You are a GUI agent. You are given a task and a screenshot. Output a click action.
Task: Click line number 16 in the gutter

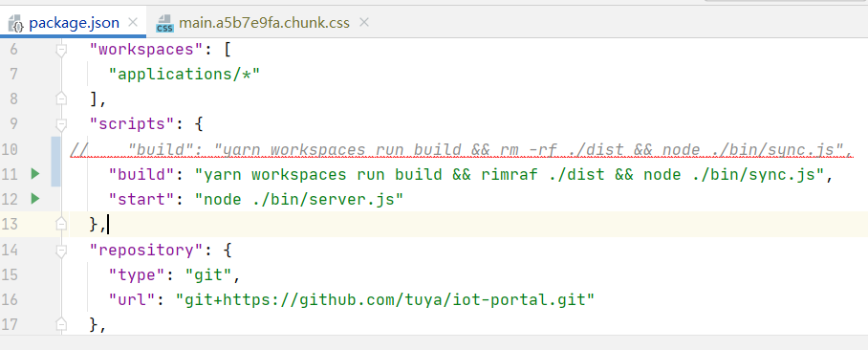pyautogui.click(x=10, y=299)
